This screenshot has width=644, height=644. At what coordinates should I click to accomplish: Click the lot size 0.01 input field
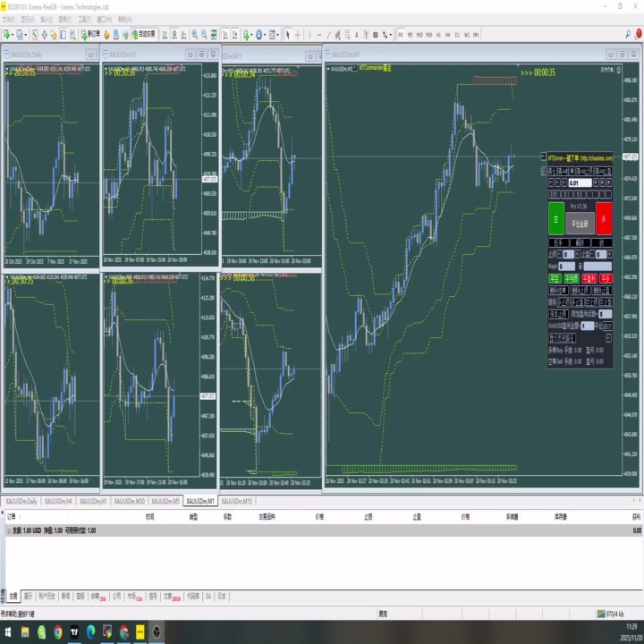tap(580, 182)
